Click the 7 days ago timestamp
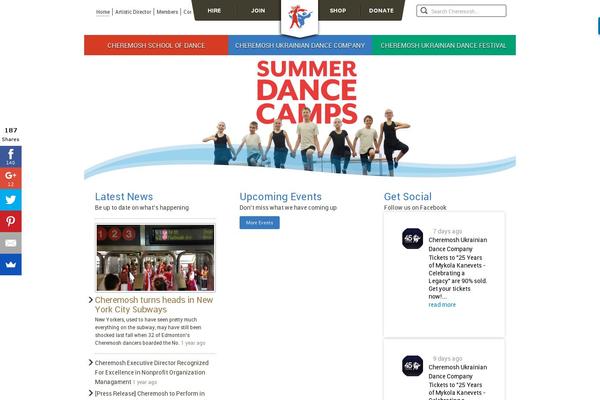Image resolution: width=600 pixels, height=400 pixels. point(447,231)
